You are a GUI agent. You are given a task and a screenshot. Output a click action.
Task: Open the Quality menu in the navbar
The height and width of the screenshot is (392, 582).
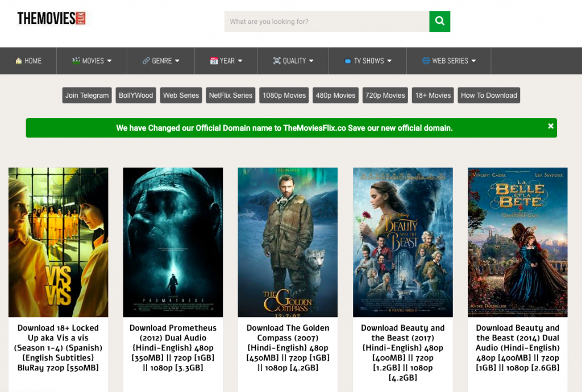coord(293,61)
